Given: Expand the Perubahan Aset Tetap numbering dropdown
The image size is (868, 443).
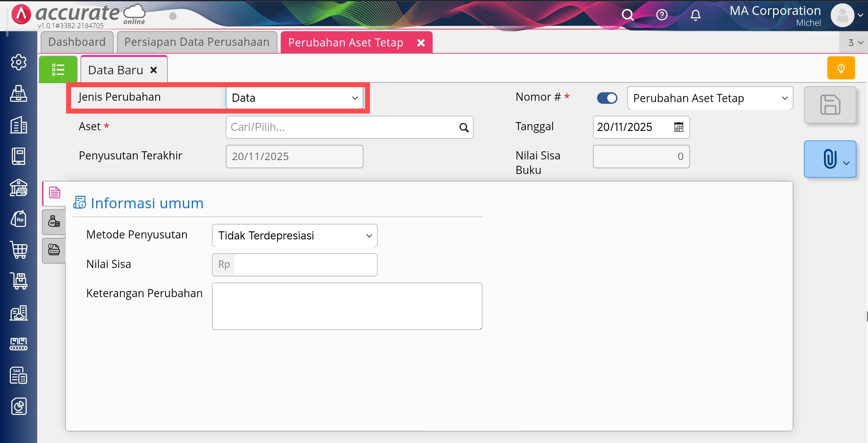Looking at the screenshot, I should coord(710,98).
